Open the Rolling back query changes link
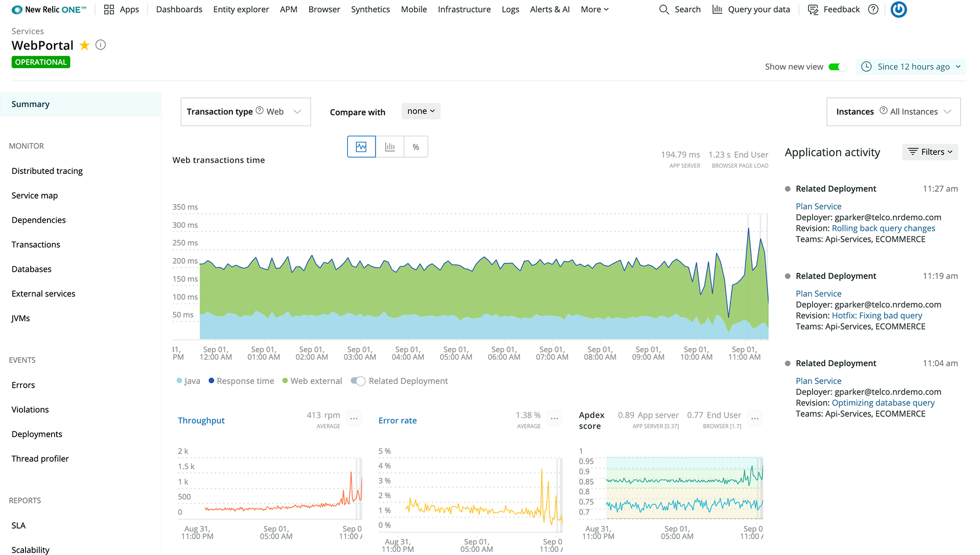Screen dimensions: 980x555 (883, 229)
